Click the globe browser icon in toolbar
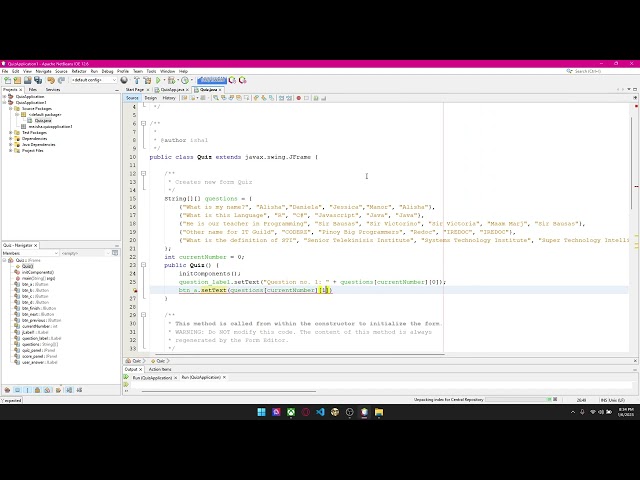This screenshot has height=480, width=640. 124,80
